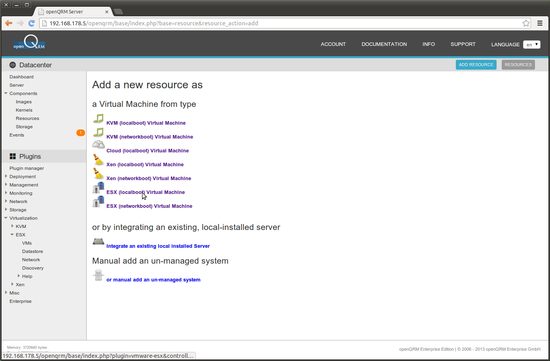The width and height of the screenshot is (550, 361).
Task: Click the Cloud localboot cloud icon
Action: (x=98, y=145)
